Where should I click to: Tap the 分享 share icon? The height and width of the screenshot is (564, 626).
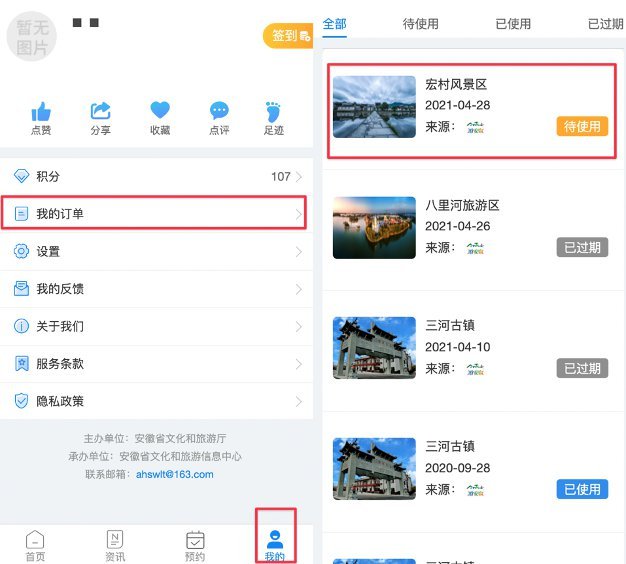[x=101, y=111]
